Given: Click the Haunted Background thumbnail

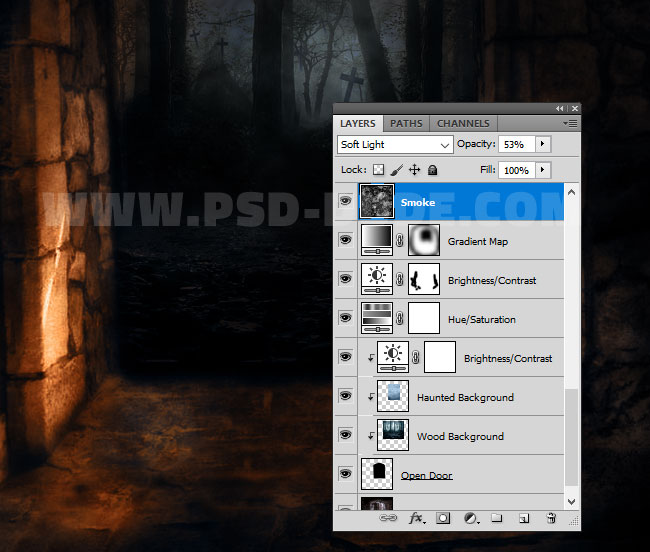Looking at the screenshot, I should [393, 396].
